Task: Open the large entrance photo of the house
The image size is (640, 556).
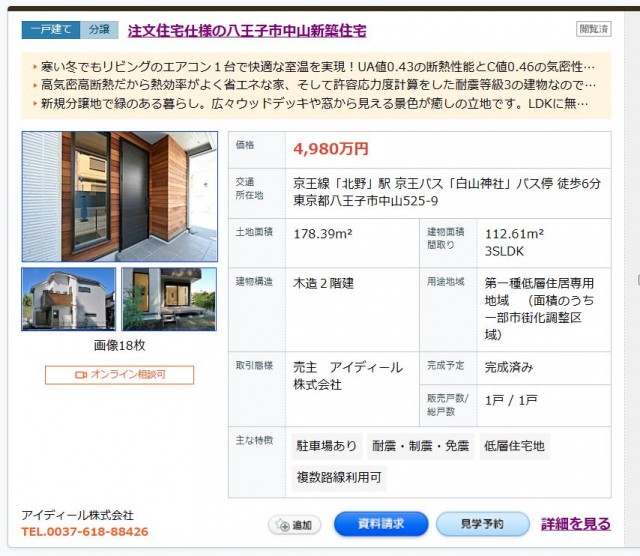Action: (120, 196)
